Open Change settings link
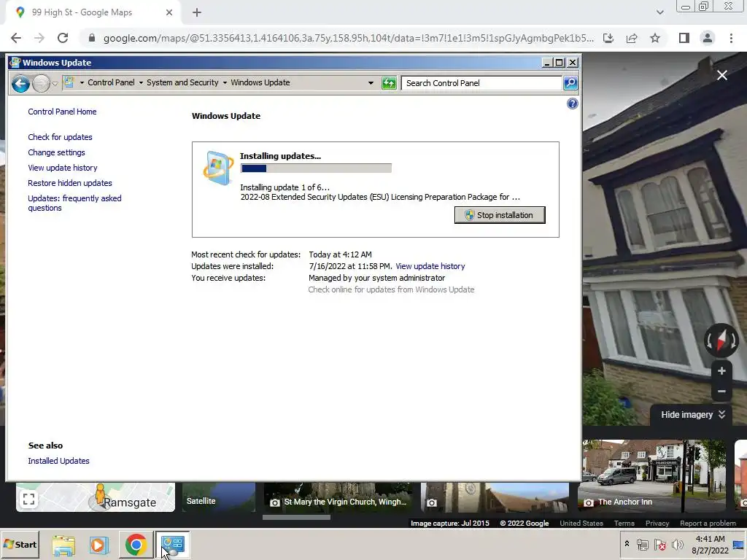The height and width of the screenshot is (560, 747). click(56, 152)
